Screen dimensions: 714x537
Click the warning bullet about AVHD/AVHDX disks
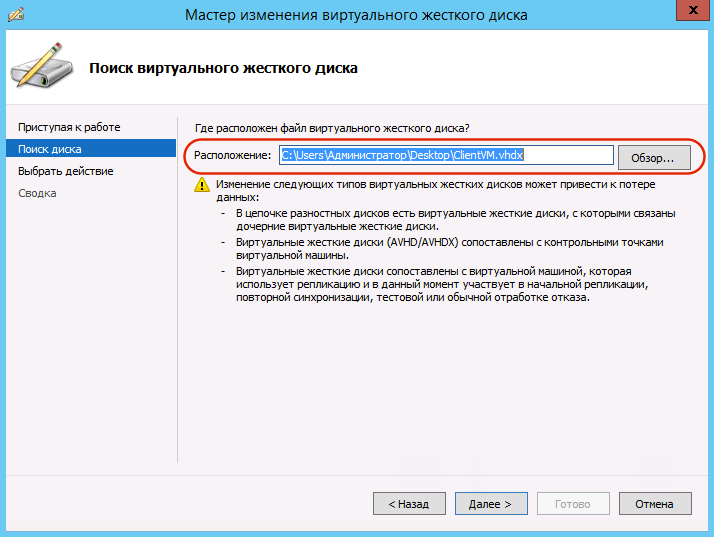[450, 249]
